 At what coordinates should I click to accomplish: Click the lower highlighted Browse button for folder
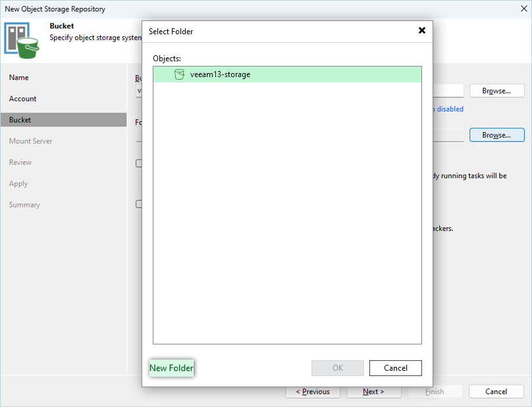point(496,135)
